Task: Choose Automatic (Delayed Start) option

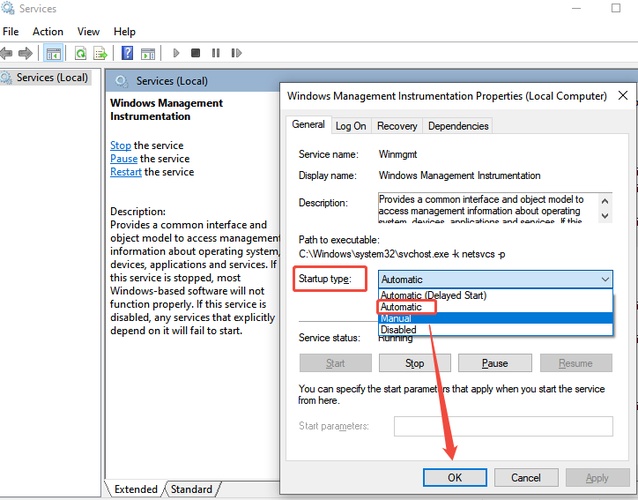Action: pyautogui.click(x=495, y=295)
